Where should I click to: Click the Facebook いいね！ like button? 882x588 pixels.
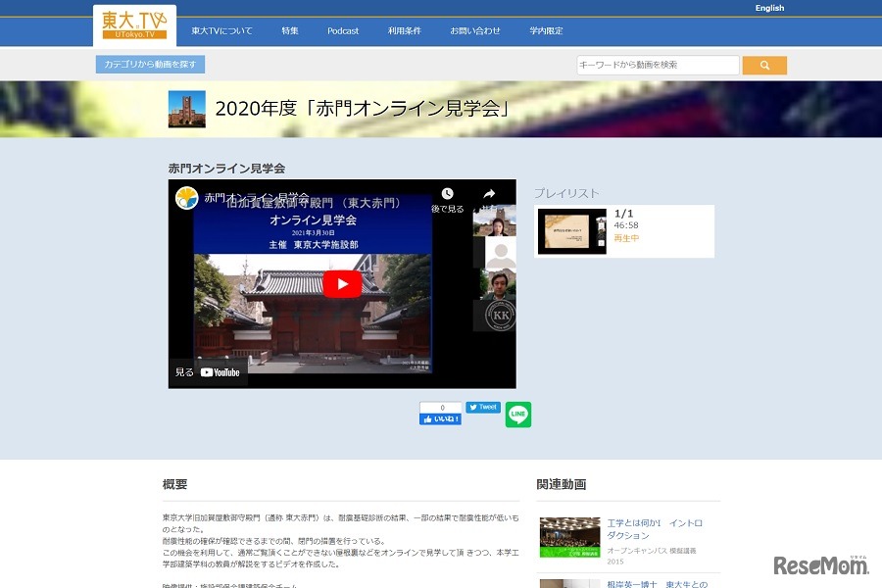[440, 418]
